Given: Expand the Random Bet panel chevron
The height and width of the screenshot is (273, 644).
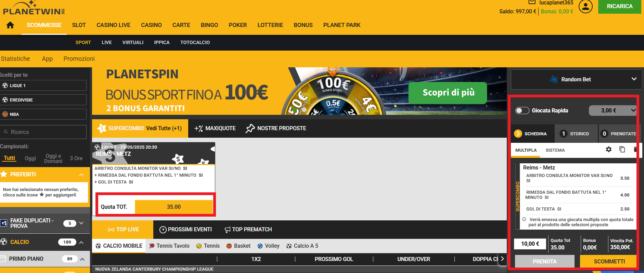Looking at the screenshot, I should pyautogui.click(x=634, y=79).
